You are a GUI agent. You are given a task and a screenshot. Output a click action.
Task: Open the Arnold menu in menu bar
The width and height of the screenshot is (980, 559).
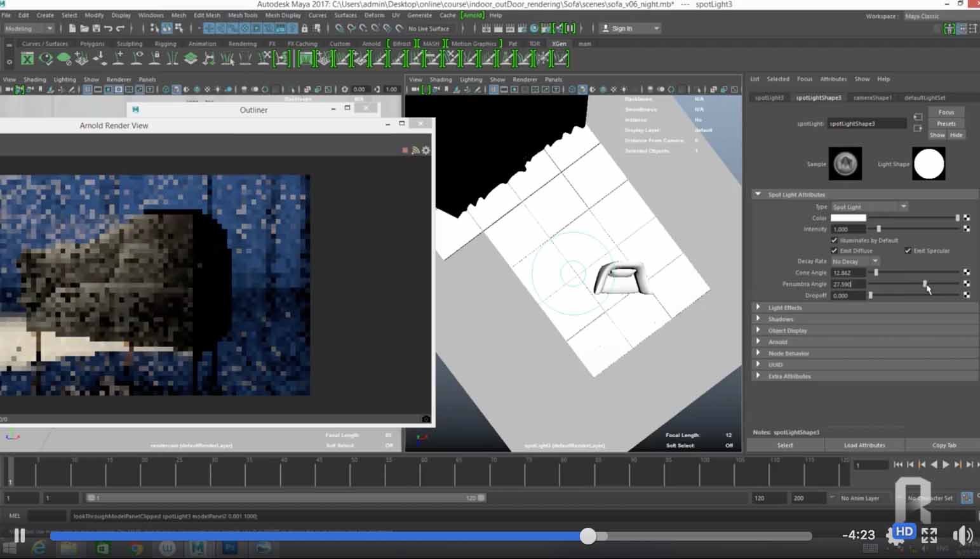coord(471,15)
